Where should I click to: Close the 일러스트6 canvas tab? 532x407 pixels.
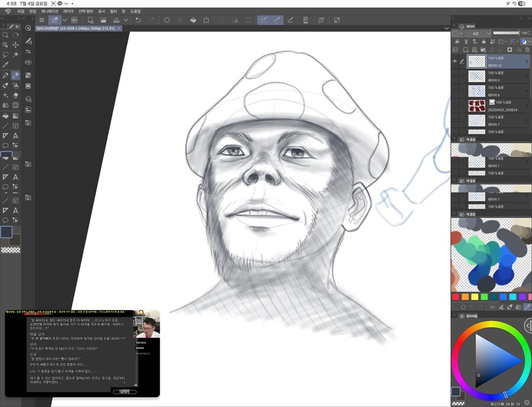click(x=119, y=28)
